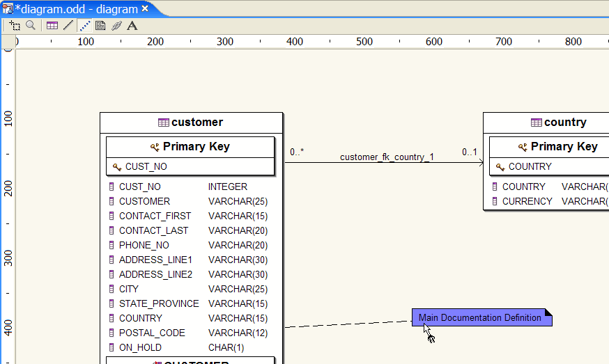The width and height of the screenshot is (609, 364).
Task: Click the Main Documentation Definition note
Action: (479, 318)
